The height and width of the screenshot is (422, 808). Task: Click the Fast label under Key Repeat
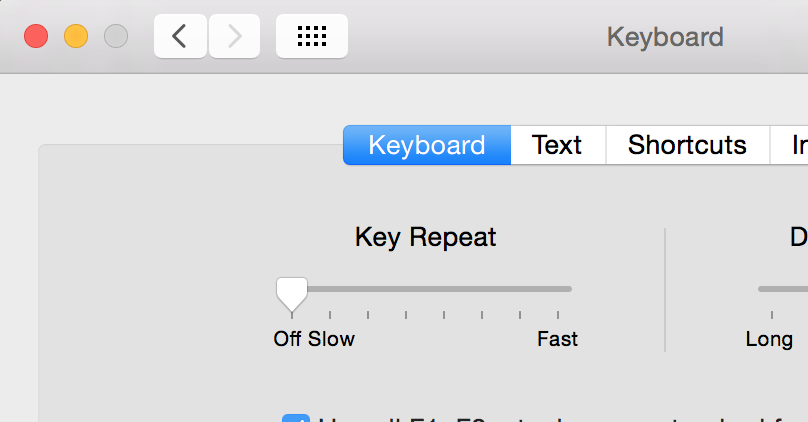558,339
